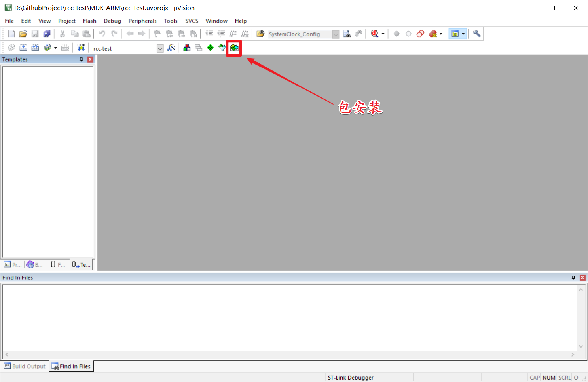Switch to the Build Output tab
The image size is (588, 382).
point(25,366)
